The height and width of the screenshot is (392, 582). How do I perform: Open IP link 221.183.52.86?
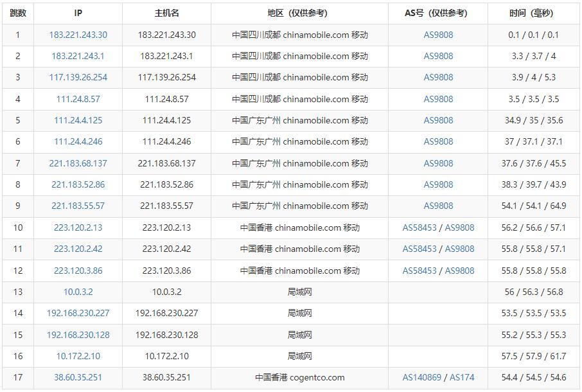(78, 184)
